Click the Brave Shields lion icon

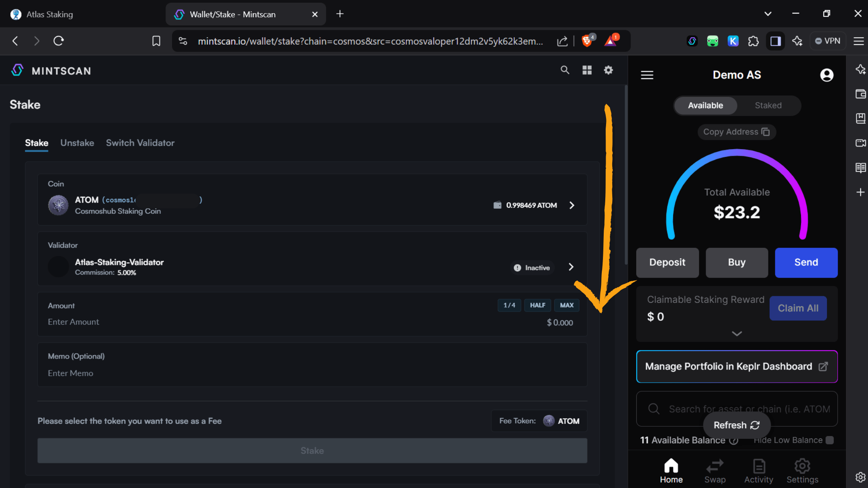click(587, 41)
